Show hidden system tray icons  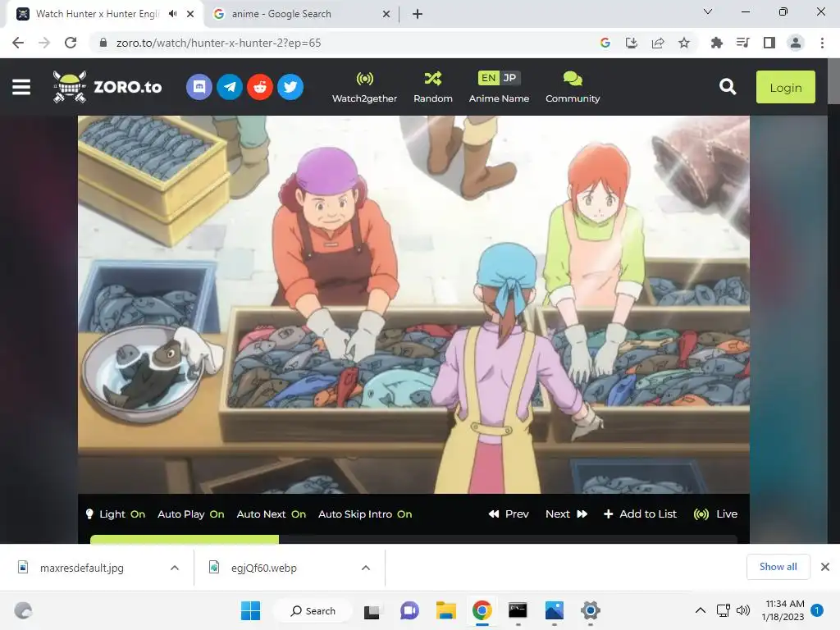[x=701, y=610]
